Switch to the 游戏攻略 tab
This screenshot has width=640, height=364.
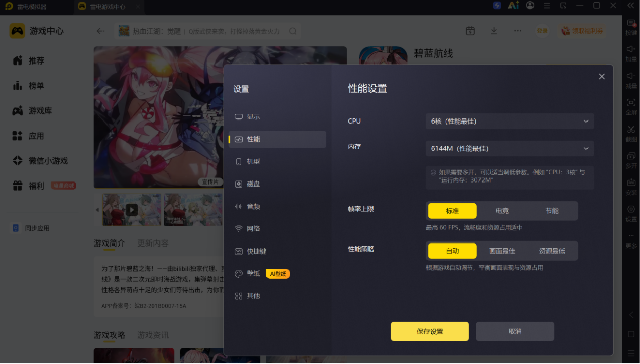(x=109, y=335)
